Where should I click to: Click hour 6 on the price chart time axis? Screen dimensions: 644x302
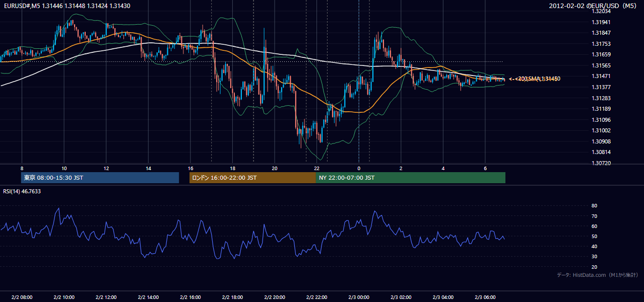(485, 168)
